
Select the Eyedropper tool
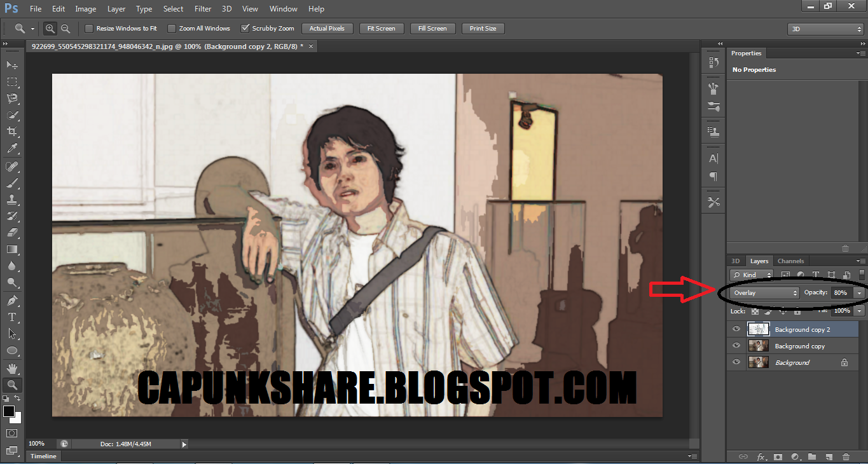[x=12, y=149]
